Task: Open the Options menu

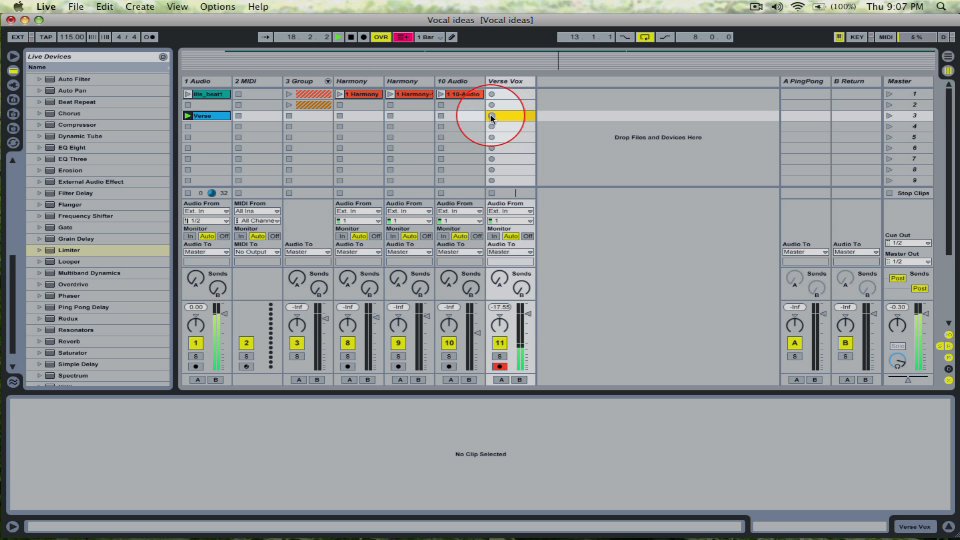Action: click(x=217, y=7)
